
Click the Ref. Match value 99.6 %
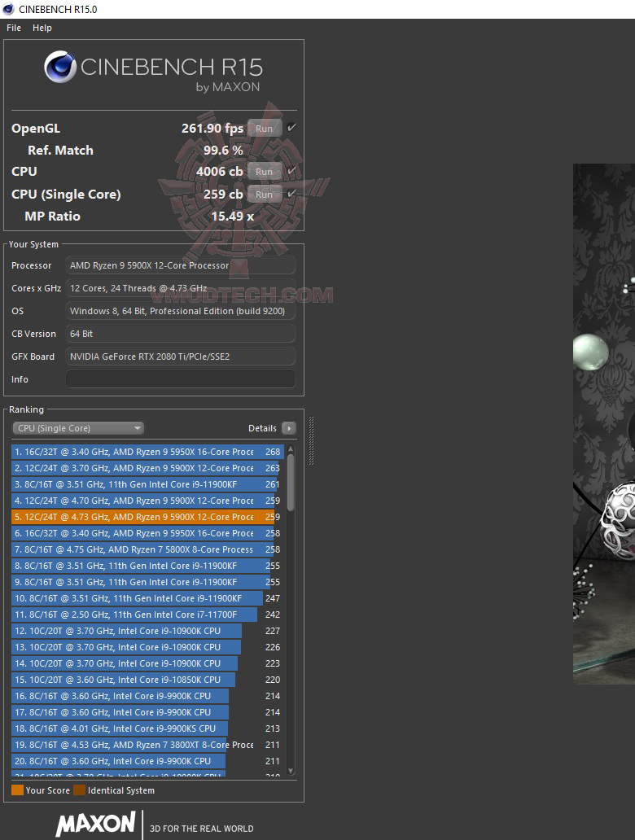coord(223,151)
